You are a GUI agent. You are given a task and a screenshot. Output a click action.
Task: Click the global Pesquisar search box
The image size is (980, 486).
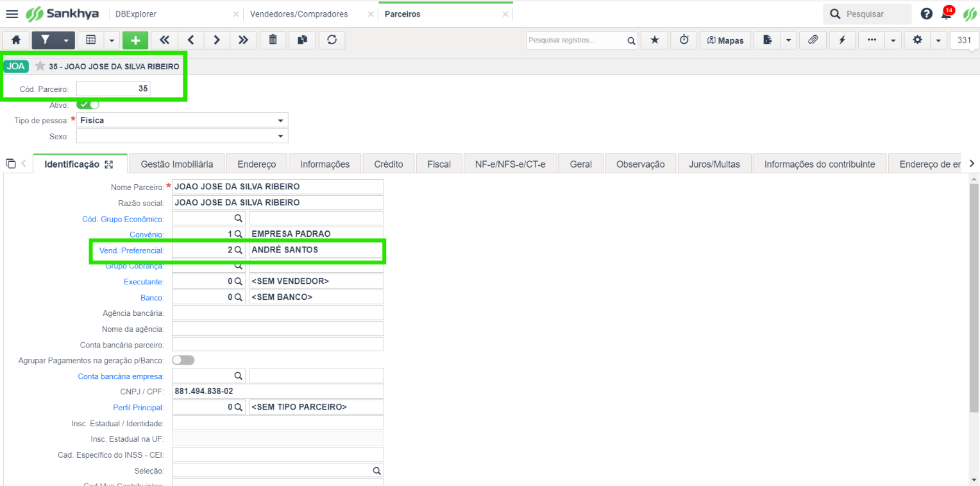pos(867,13)
